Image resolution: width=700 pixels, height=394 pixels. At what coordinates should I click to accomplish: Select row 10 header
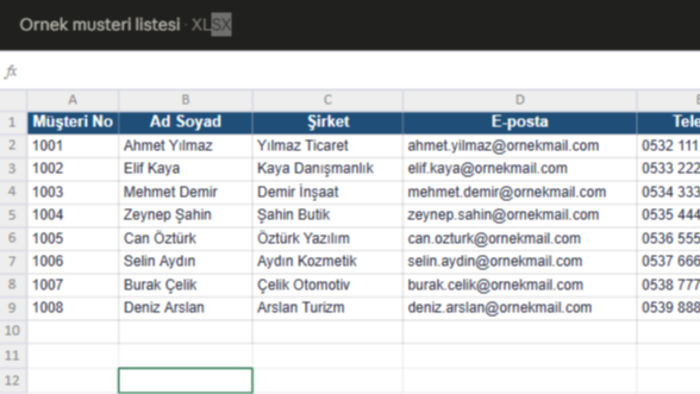(13, 331)
